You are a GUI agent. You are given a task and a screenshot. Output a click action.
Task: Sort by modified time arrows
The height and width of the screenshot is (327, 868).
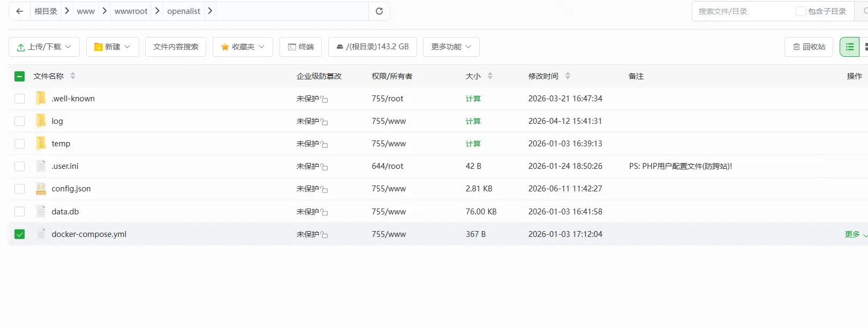click(x=568, y=76)
